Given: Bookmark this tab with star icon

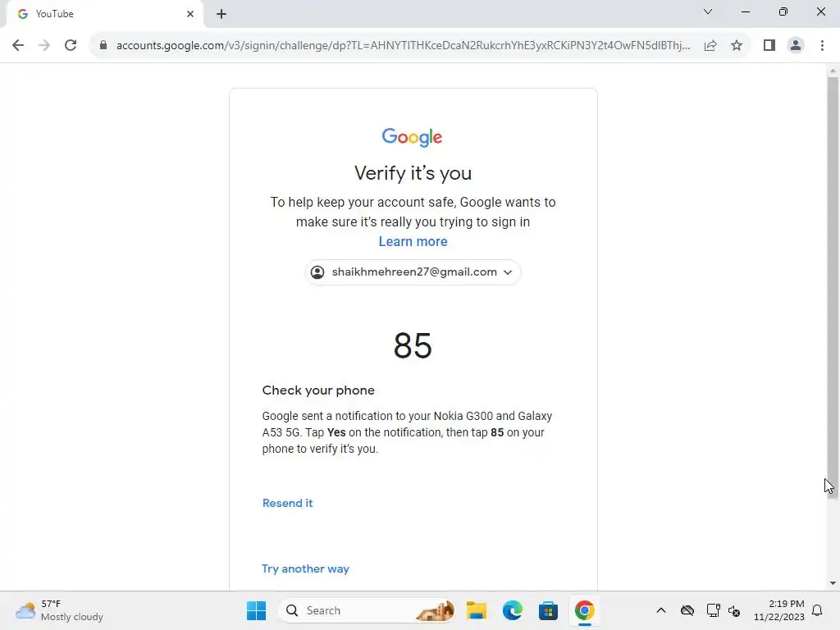Looking at the screenshot, I should click(x=737, y=46).
